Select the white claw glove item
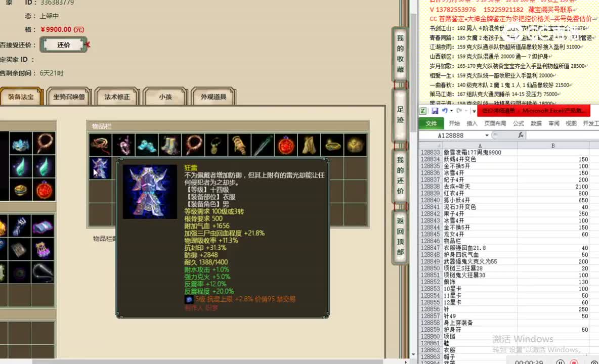The image size is (599, 364). pos(20,226)
